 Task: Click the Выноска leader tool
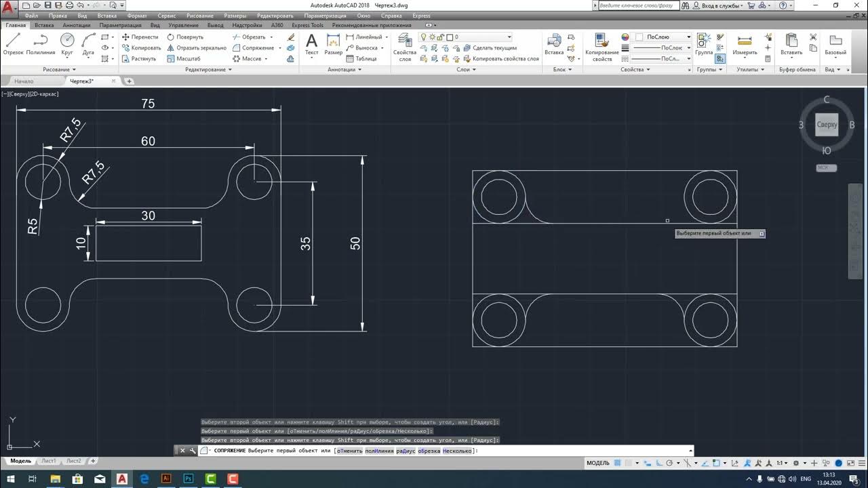click(361, 48)
